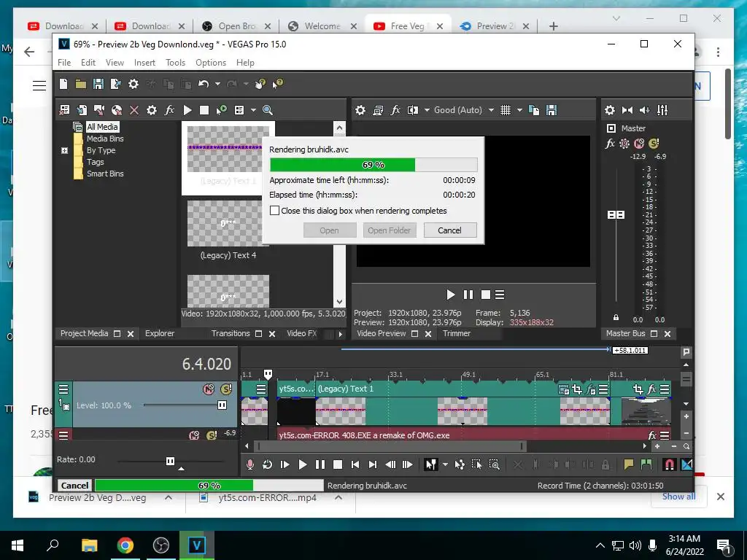Open the Normal Edit Tool dropdown arrow
Screen dimensions: 747x560
(x=446, y=464)
